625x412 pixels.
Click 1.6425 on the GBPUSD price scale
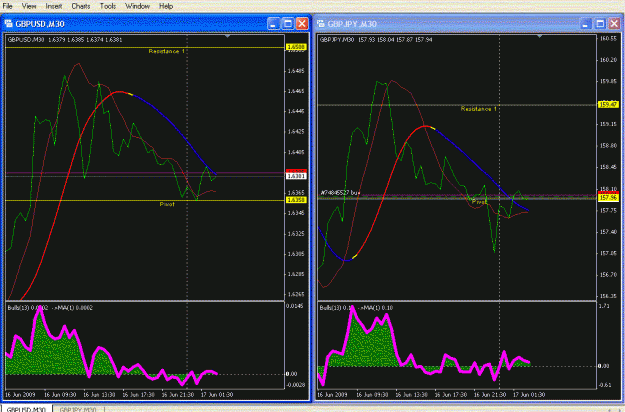(x=296, y=131)
